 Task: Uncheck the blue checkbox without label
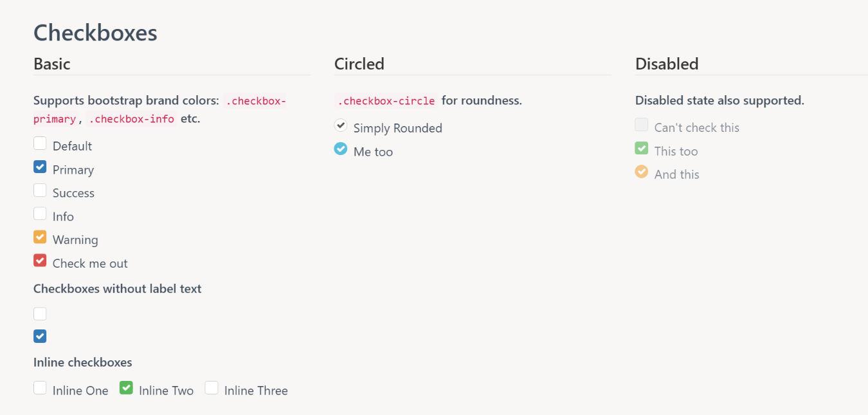coord(40,336)
